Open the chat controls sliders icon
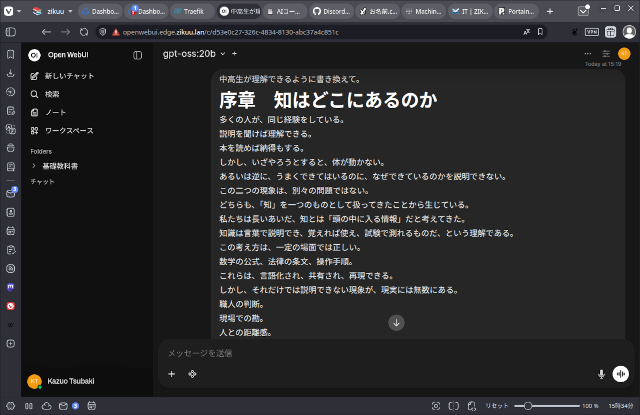Viewport: 640px width, 415px height. [605, 53]
